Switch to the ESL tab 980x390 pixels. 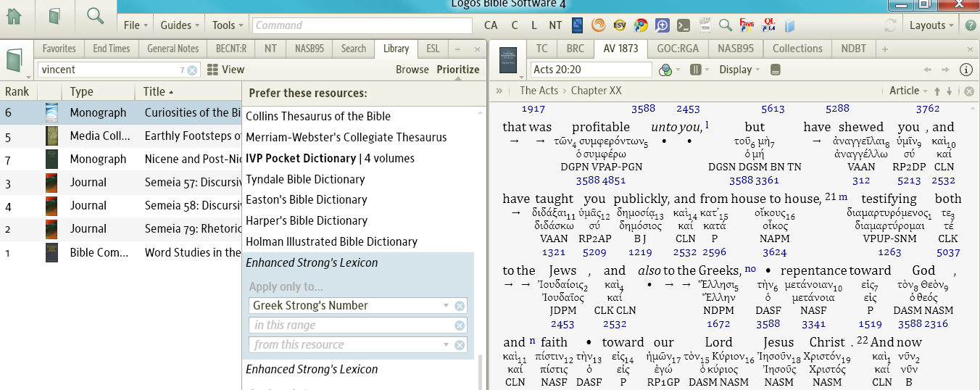(x=433, y=49)
